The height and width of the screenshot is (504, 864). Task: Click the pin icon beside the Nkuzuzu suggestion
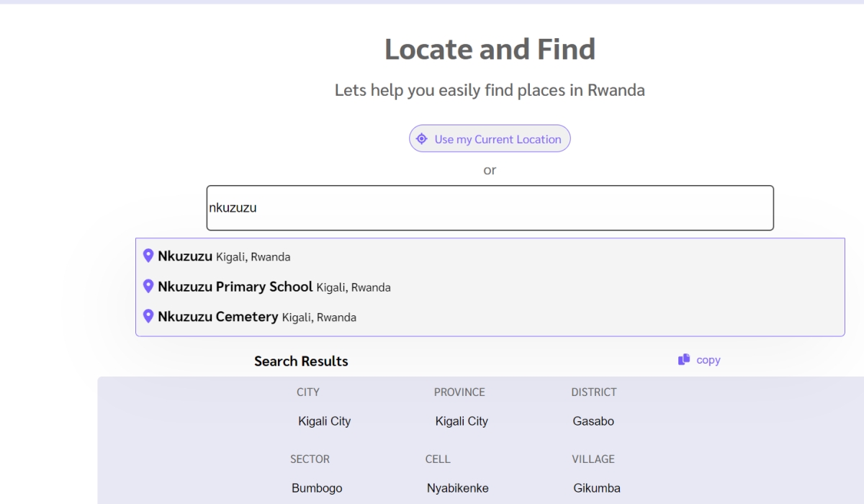[x=148, y=256]
